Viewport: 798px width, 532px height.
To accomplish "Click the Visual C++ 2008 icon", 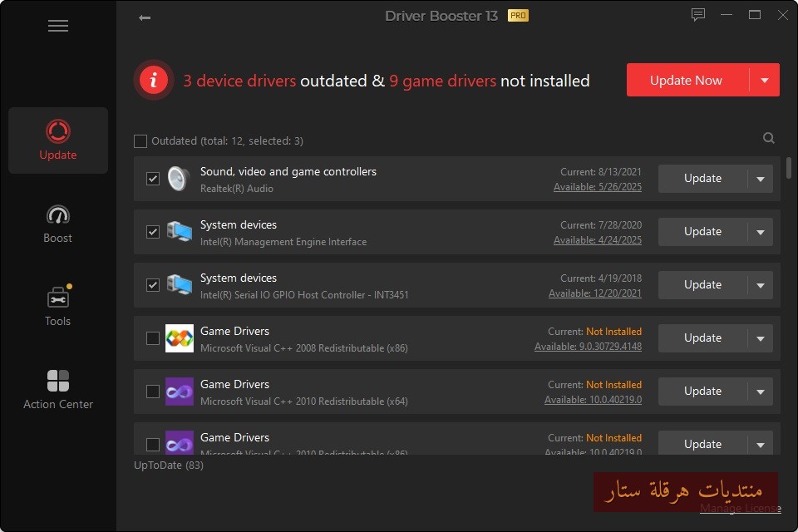I will click(180, 338).
